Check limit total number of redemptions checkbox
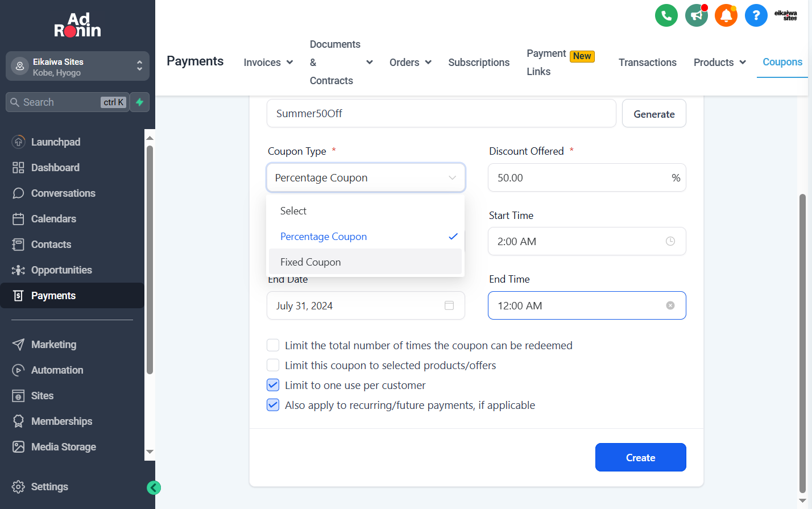 click(x=273, y=345)
